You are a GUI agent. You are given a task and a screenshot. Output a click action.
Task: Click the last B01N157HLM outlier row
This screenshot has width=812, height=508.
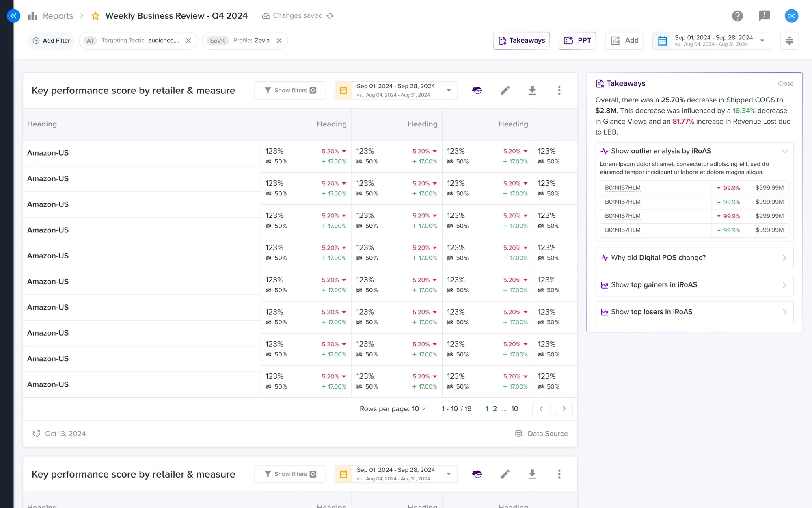[x=694, y=230]
